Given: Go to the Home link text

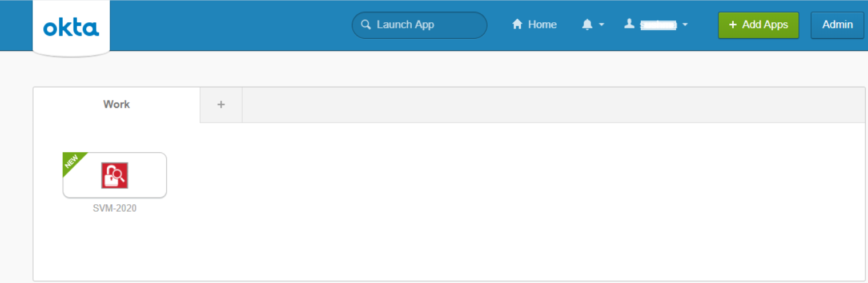Looking at the screenshot, I should pyautogui.click(x=542, y=25).
